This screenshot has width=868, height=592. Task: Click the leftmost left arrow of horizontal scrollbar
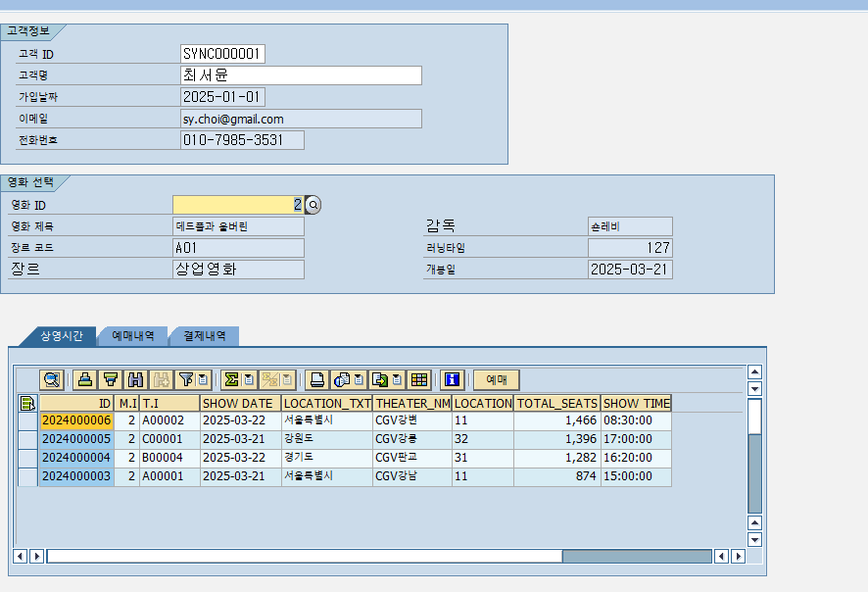pyautogui.click(x=20, y=556)
